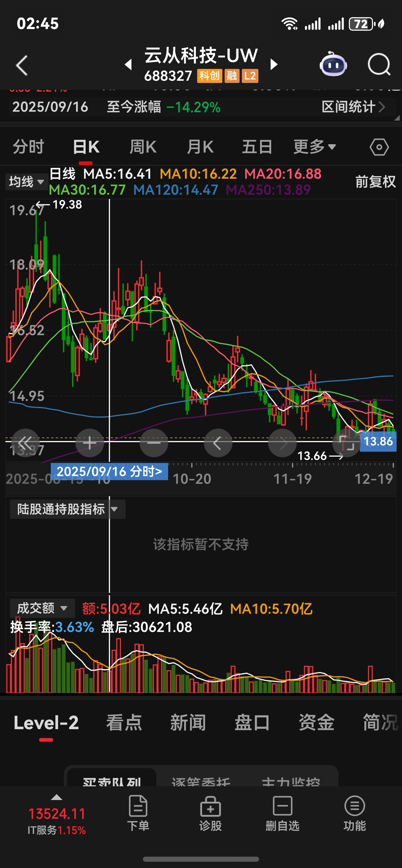
Task: Open 功能 functions menu icon
Action: [x=354, y=813]
